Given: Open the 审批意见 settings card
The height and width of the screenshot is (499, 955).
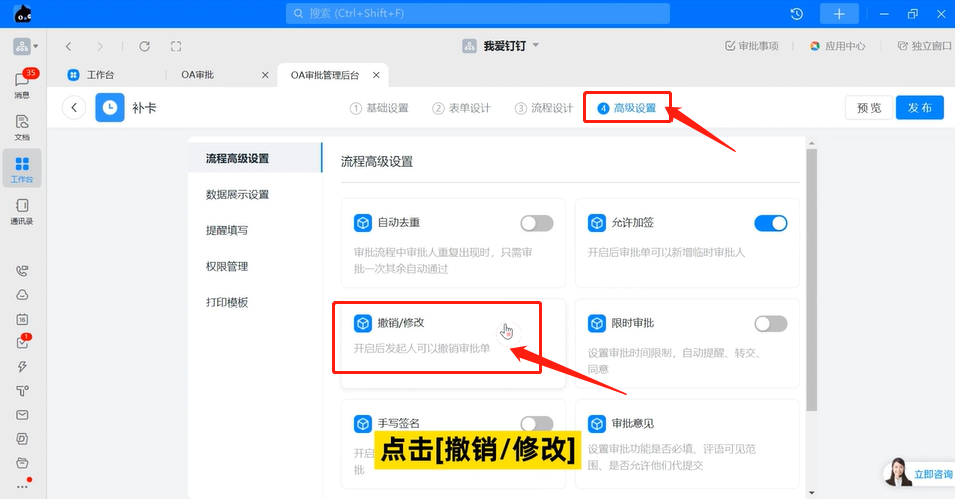Looking at the screenshot, I should coord(687,444).
